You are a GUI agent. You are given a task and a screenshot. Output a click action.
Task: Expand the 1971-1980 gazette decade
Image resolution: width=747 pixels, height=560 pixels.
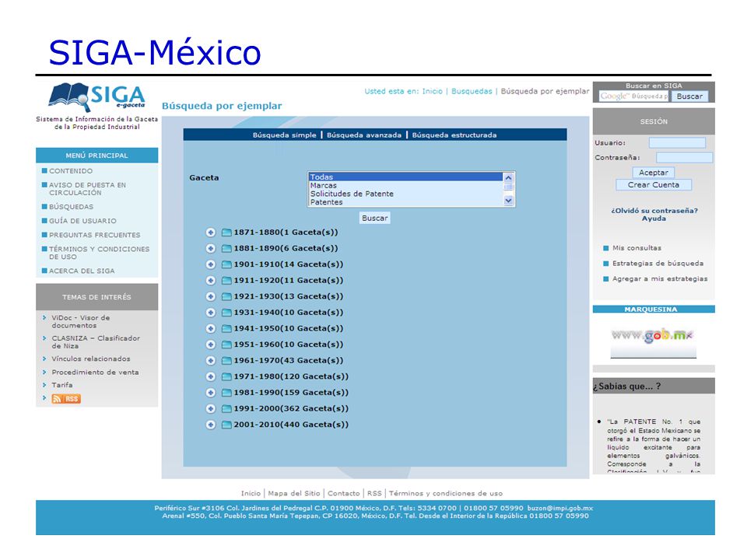[x=211, y=376]
